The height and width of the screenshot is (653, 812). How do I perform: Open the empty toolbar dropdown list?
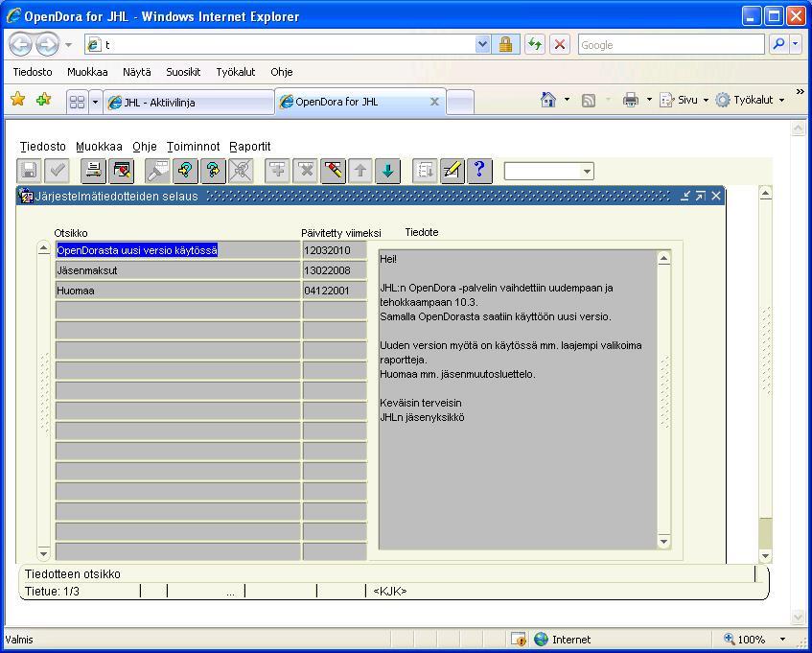coord(587,172)
